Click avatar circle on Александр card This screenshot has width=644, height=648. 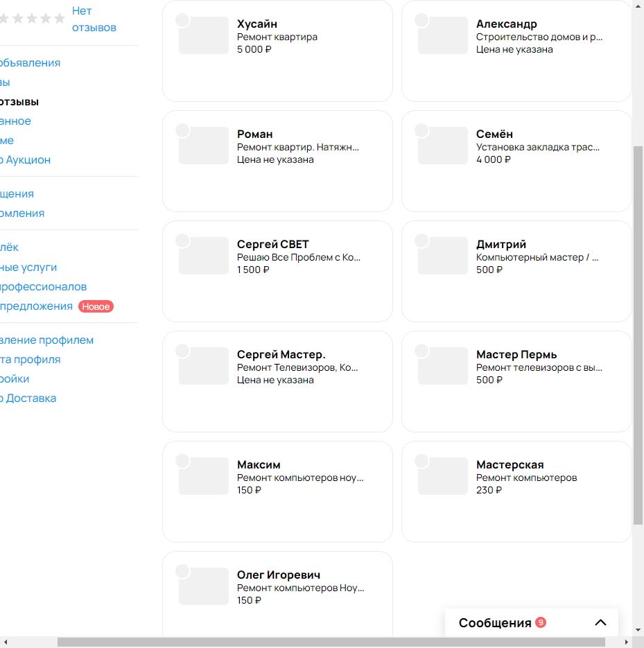tap(421, 20)
